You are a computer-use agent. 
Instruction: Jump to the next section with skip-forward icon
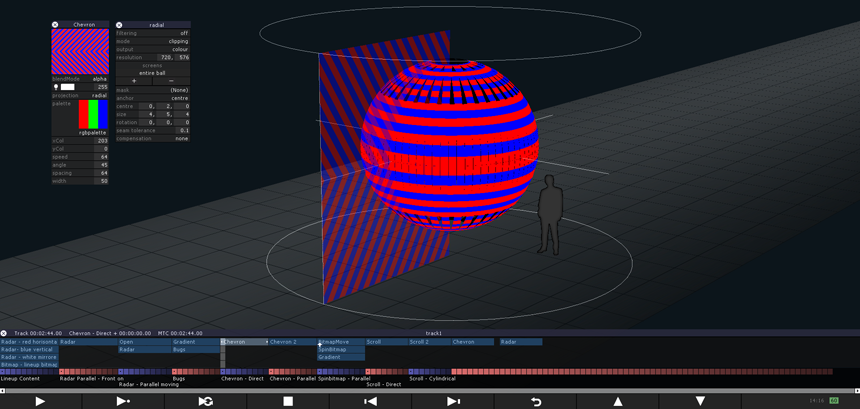point(453,401)
